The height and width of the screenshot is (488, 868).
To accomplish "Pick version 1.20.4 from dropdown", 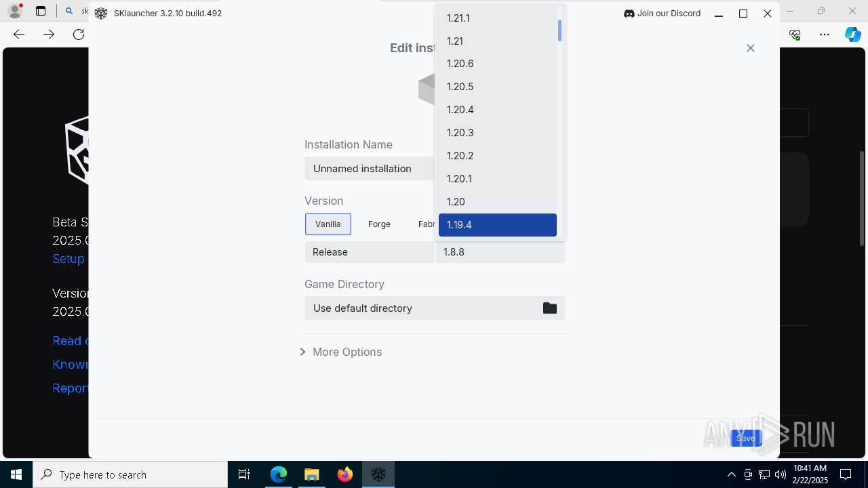I will coord(497,110).
